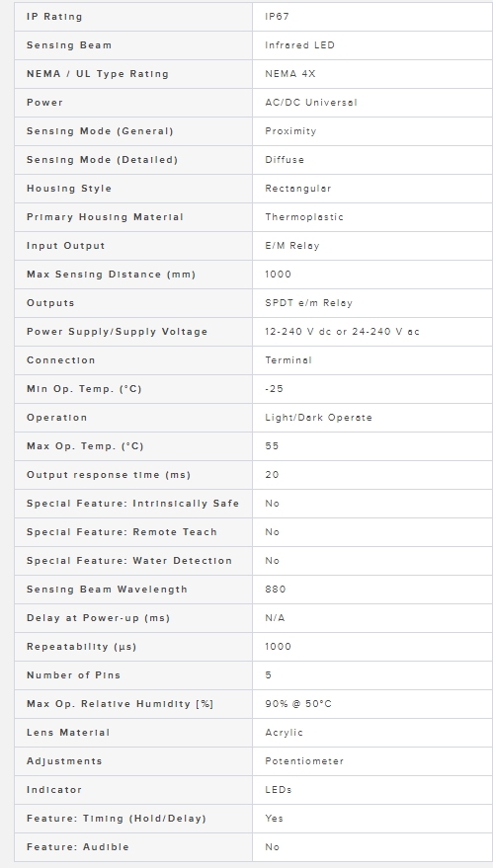Select the AC/DC Universal power value
The height and width of the screenshot is (868, 493).
point(311,103)
